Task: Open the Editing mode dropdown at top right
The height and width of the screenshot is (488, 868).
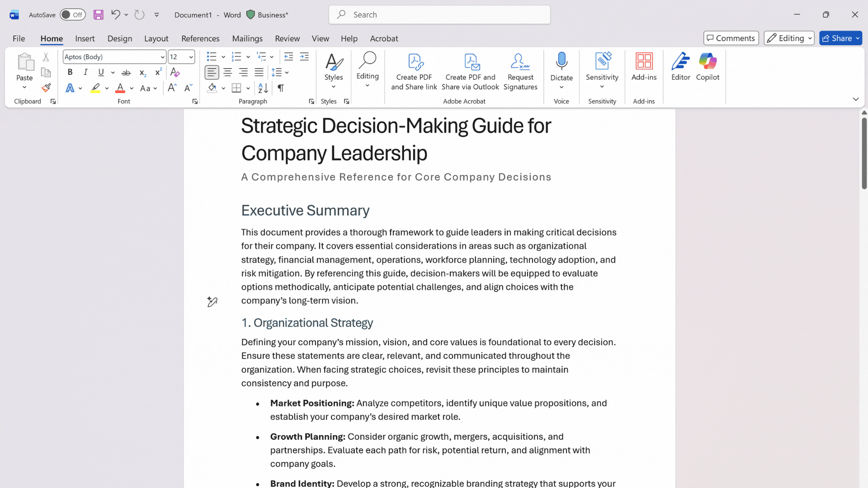Action: pos(789,38)
